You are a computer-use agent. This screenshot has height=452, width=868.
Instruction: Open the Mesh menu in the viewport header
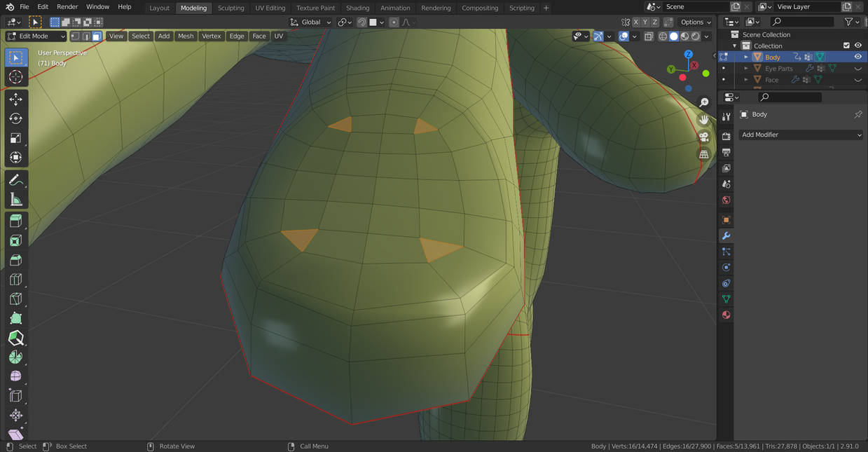[186, 36]
